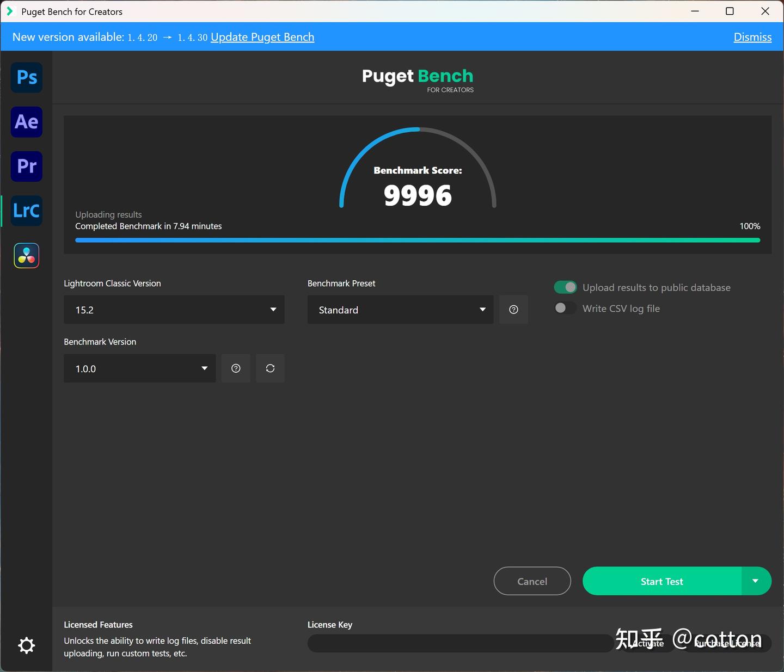Click the 100% progress label
This screenshot has height=672, width=784.
pyautogui.click(x=750, y=226)
